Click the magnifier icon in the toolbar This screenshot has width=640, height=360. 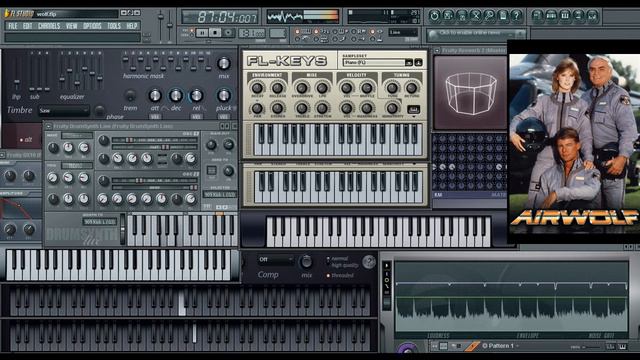pos(489,16)
